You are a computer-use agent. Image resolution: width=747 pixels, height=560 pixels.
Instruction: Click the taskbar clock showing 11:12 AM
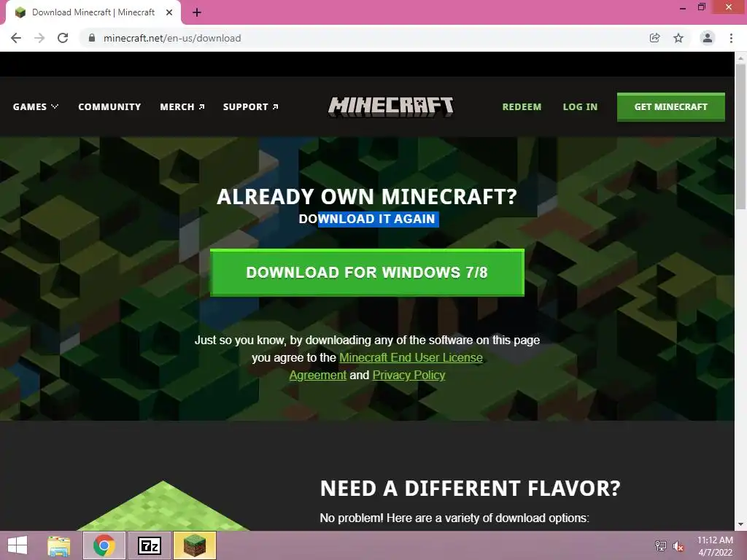pyautogui.click(x=715, y=546)
